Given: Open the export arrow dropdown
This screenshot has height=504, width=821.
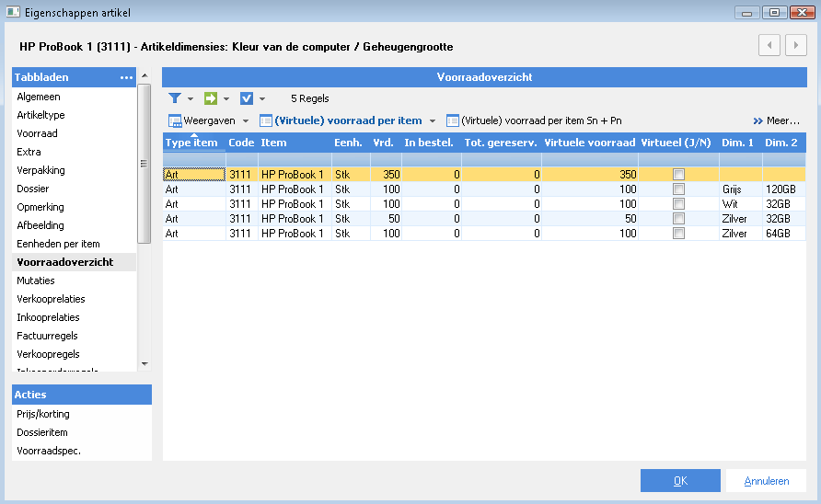Looking at the screenshot, I should click(226, 99).
